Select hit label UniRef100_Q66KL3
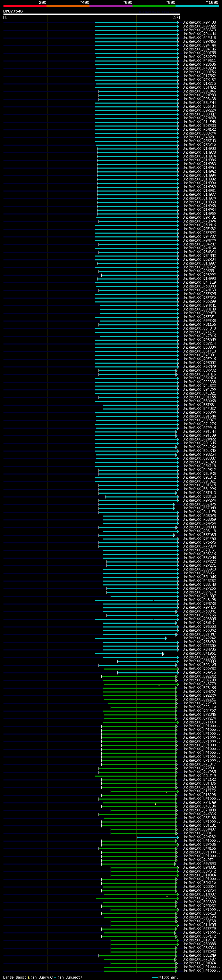 [199, 913]
